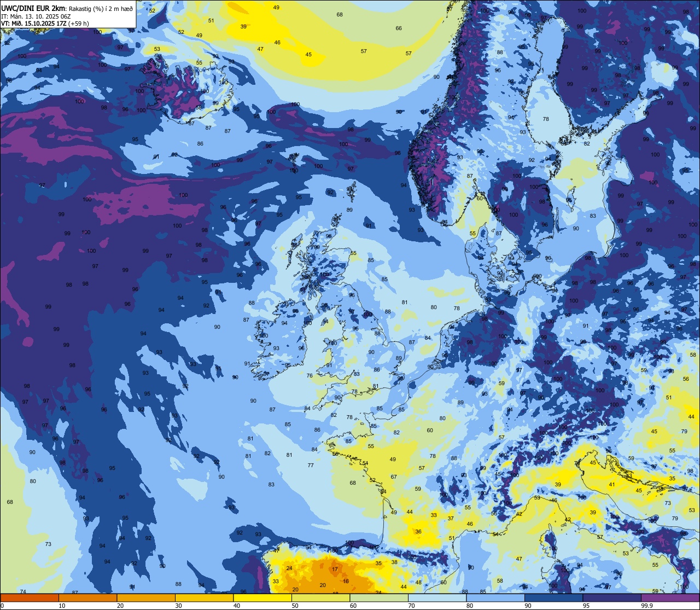Click the 20–30 legend color segment

pyautogui.click(x=146, y=597)
